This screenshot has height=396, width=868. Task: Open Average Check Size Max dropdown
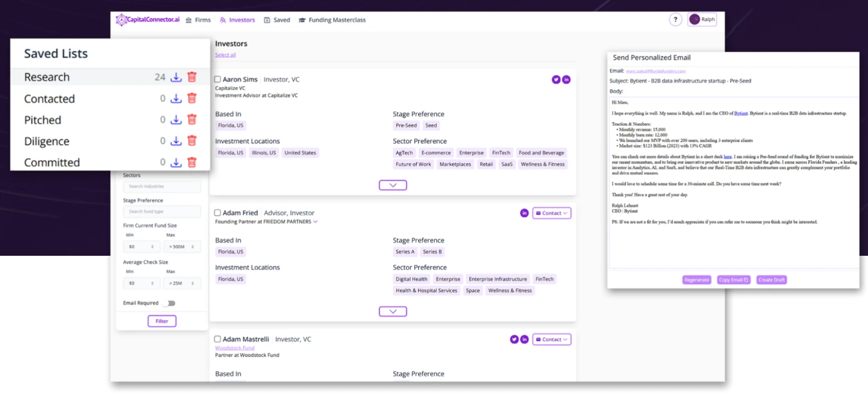pyautogui.click(x=182, y=283)
